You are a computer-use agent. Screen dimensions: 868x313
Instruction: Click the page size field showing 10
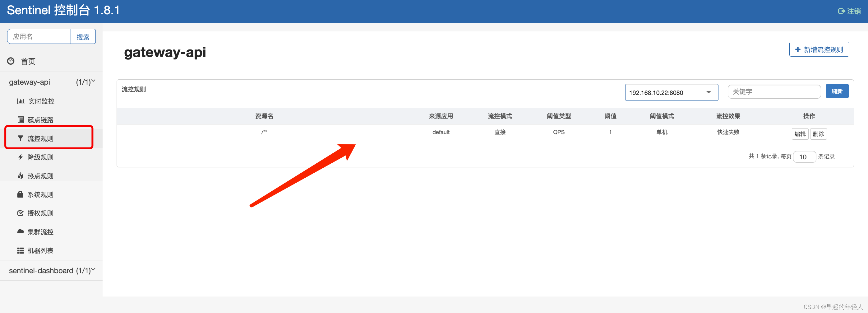coord(804,156)
